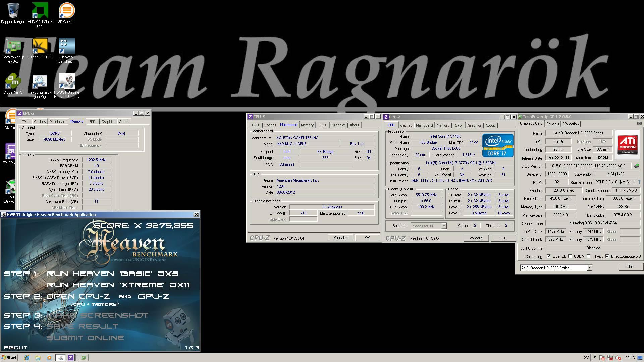Click Close button in GPU-Z

631,267
